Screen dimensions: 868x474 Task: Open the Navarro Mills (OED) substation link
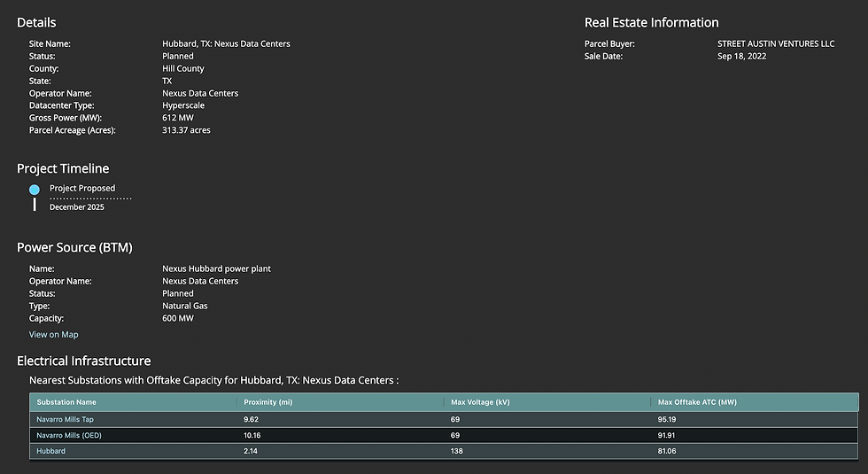coord(69,435)
